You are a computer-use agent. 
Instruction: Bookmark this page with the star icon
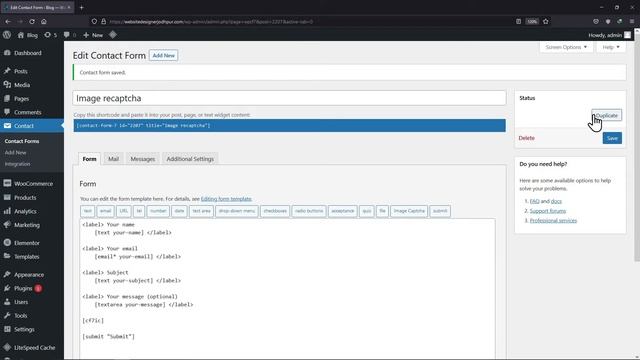[546, 21]
